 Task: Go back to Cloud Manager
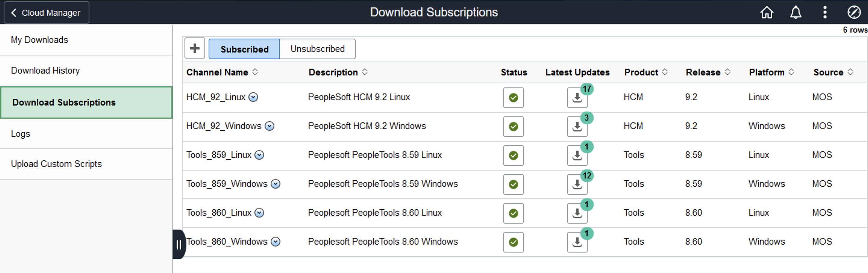tap(46, 13)
